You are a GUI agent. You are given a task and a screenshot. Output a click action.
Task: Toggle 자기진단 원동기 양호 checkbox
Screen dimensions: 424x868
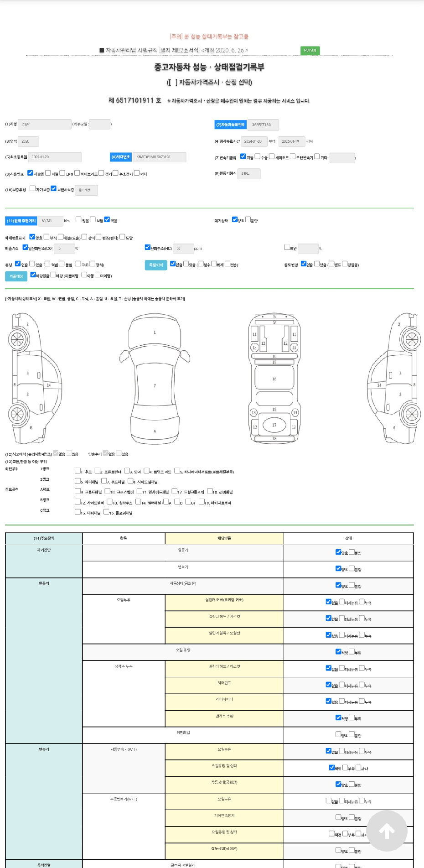click(338, 552)
